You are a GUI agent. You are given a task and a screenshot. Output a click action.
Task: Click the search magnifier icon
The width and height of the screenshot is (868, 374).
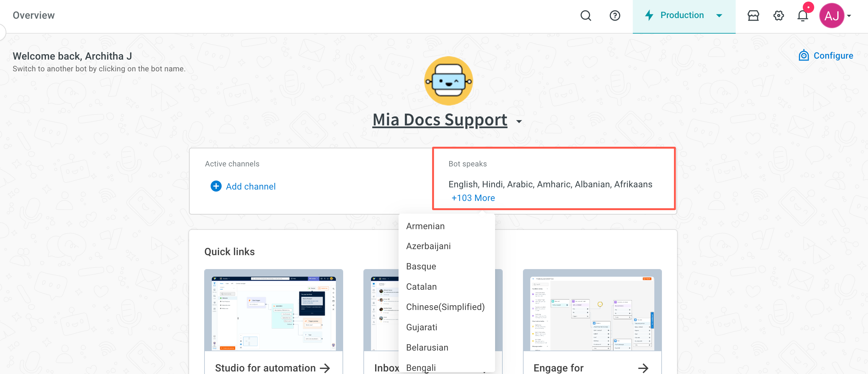586,16
